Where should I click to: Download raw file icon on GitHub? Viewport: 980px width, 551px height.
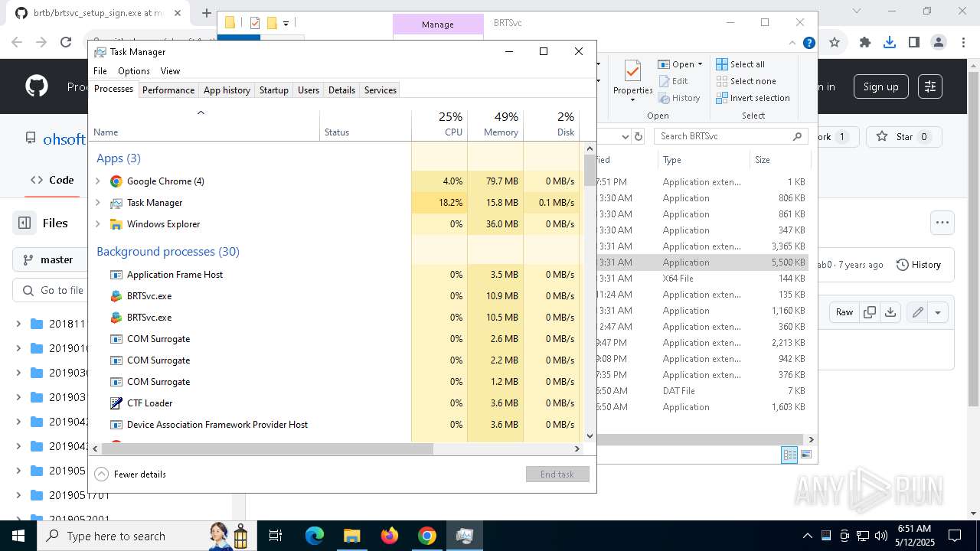tap(890, 311)
